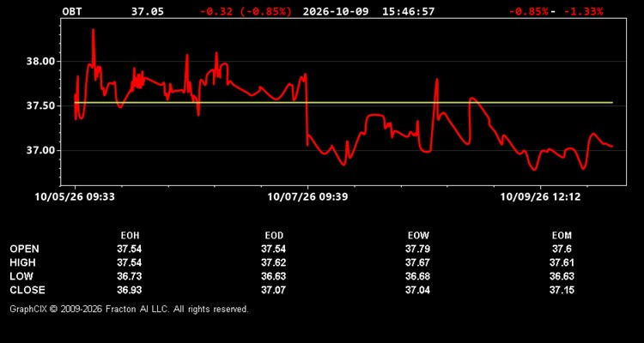
Task: Click the -1.33% value at top right
Action: tap(584, 11)
